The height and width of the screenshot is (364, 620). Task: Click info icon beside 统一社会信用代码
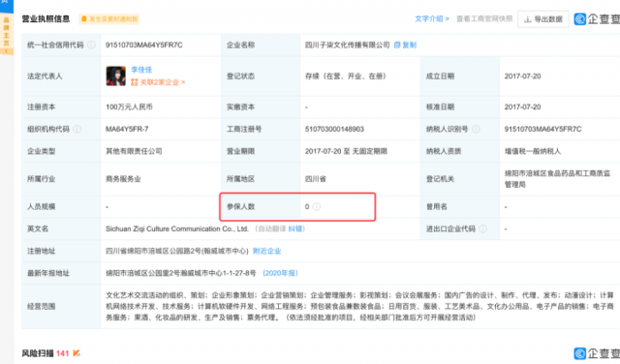[x=91, y=45]
